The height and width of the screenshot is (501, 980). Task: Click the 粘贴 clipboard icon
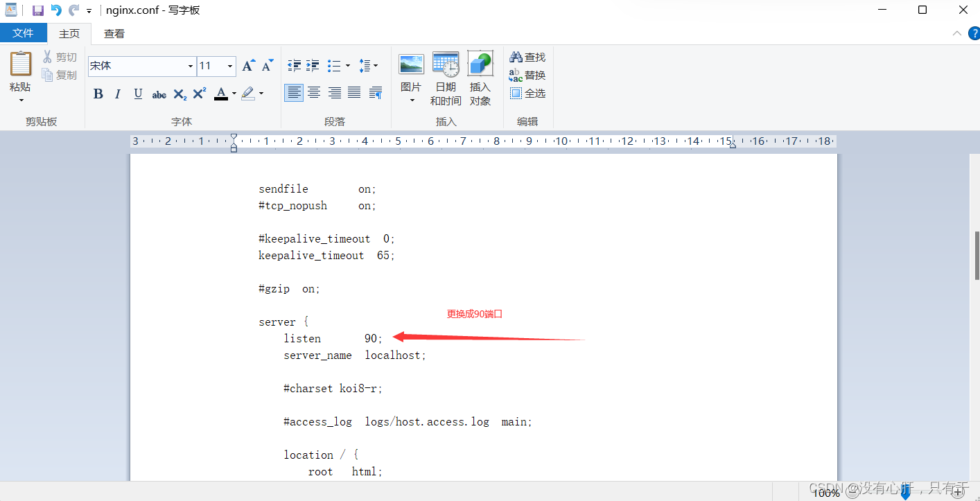coord(20,64)
